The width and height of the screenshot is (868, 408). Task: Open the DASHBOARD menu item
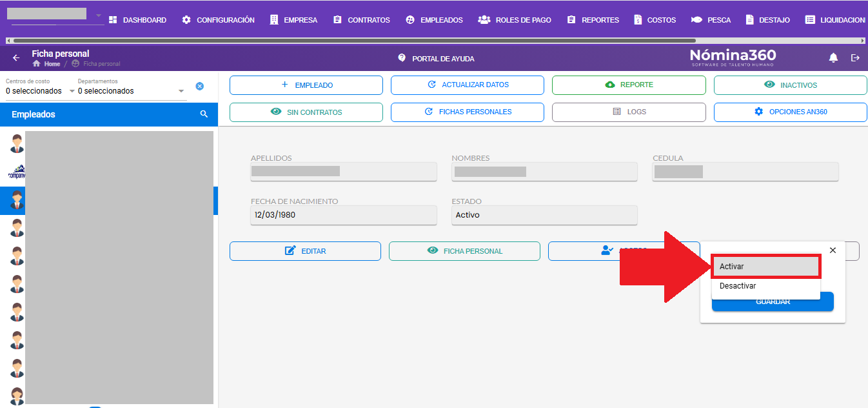(x=137, y=20)
